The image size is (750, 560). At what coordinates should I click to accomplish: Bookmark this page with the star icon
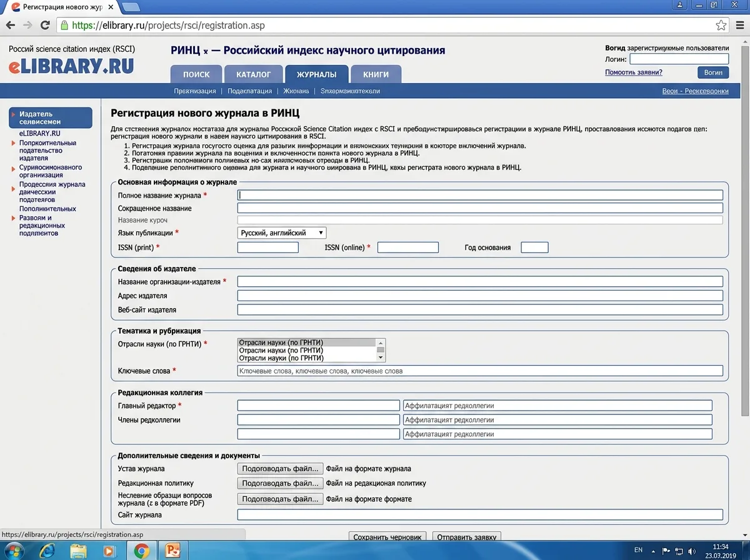tap(721, 26)
